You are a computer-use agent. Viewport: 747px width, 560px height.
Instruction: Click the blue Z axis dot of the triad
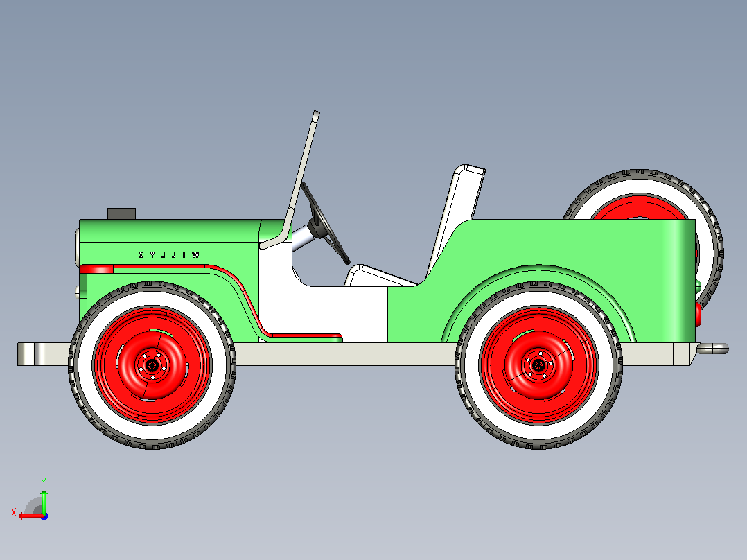pos(45,516)
